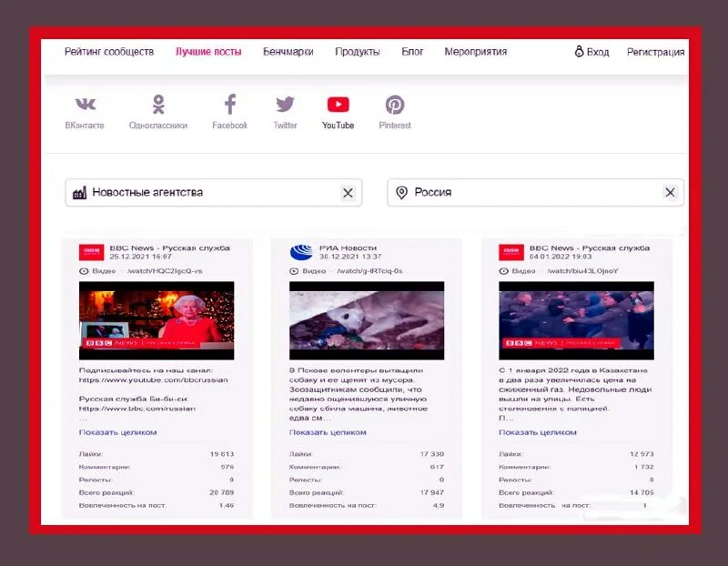Screen dimensions: 728x566
Task: Open the Продукты menu item
Action: pos(358,52)
